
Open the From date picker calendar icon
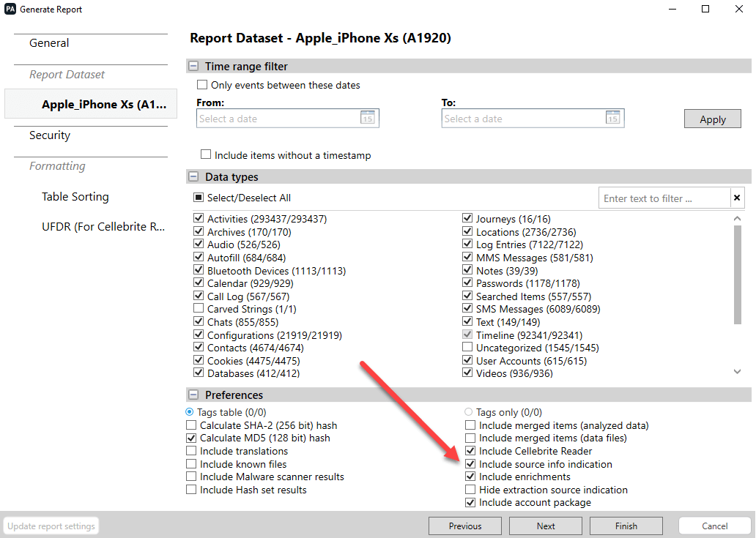[x=368, y=118]
